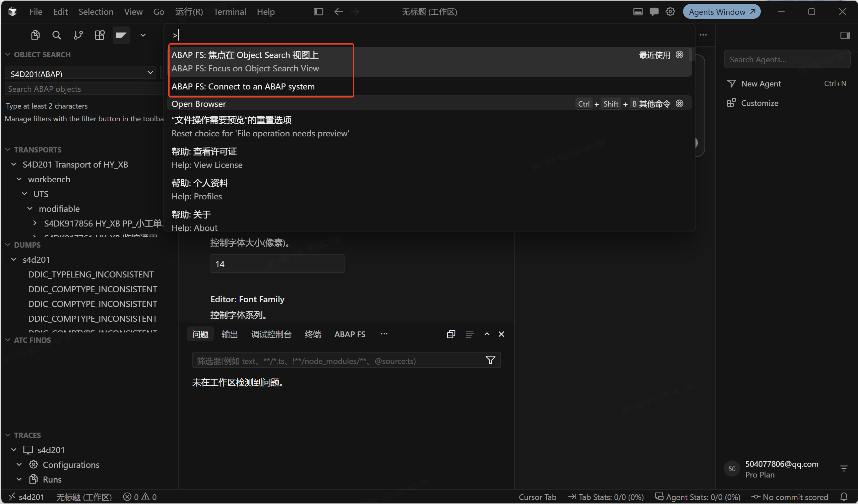
Task: Choose Help: Profiles command
Action: point(429,190)
